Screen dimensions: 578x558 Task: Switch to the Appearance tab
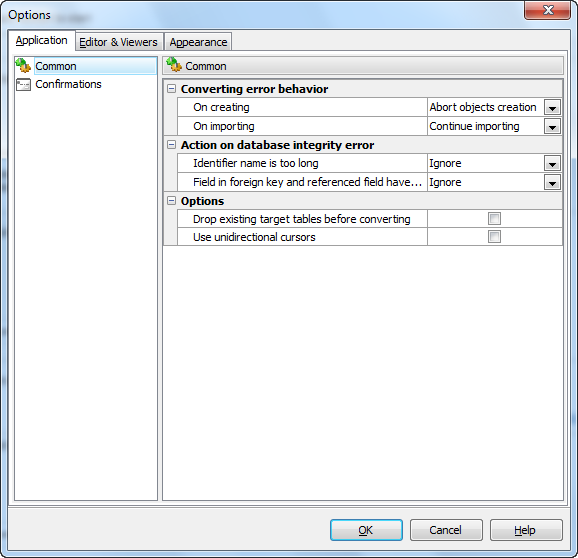pos(198,42)
